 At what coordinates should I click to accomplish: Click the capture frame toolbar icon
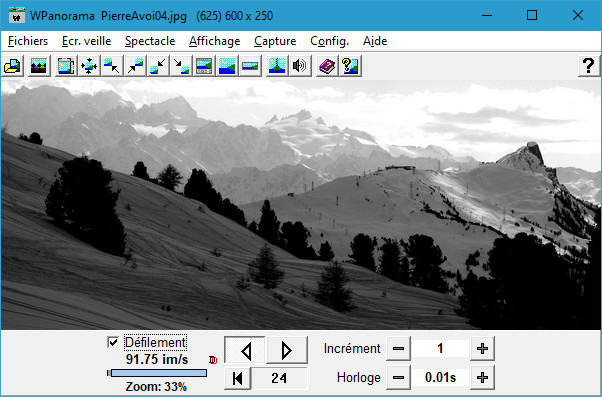[66, 66]
